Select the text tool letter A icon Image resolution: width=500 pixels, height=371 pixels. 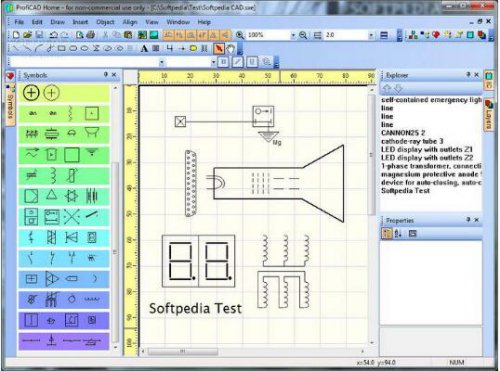[x=144, y=49]
